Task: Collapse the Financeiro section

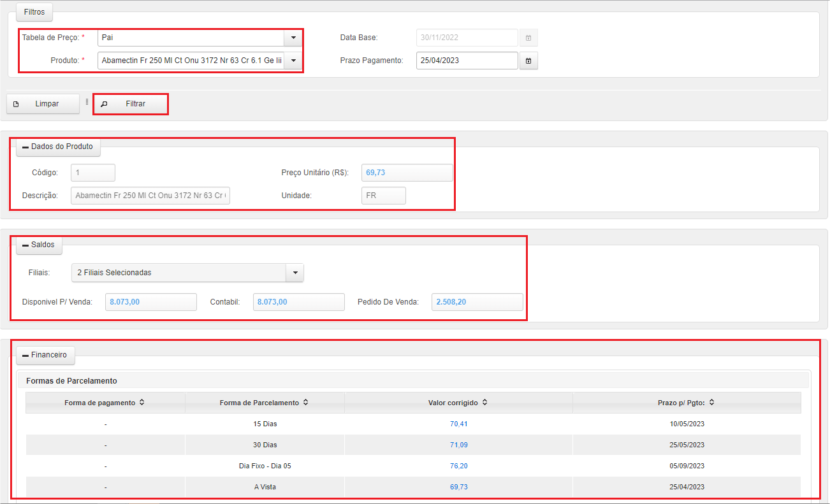Action: 25,355
